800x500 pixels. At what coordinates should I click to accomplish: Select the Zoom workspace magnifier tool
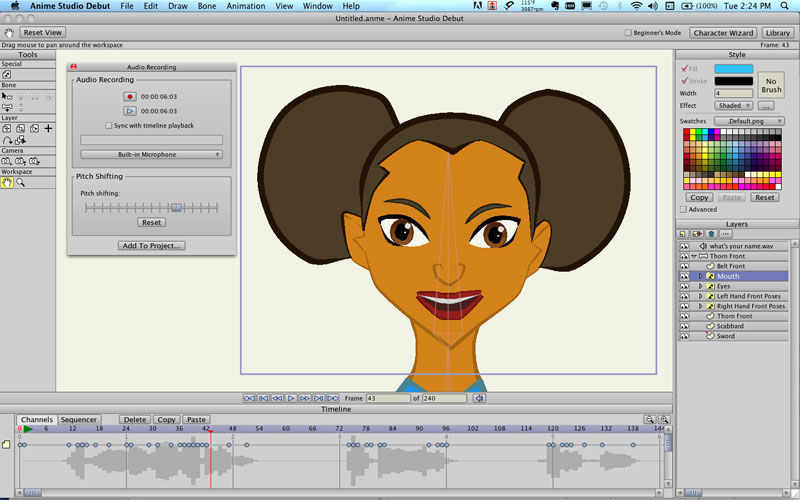click(20, 183)
